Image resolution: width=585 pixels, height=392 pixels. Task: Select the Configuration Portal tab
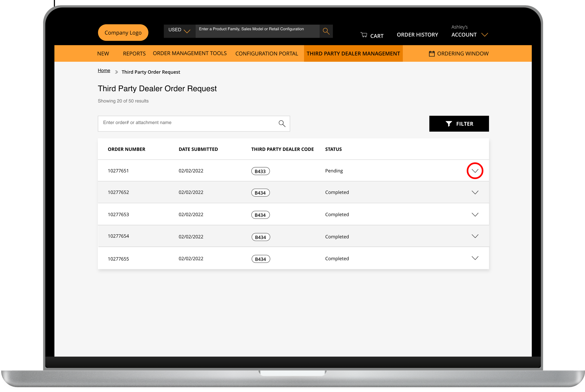[x=267, y=54]
